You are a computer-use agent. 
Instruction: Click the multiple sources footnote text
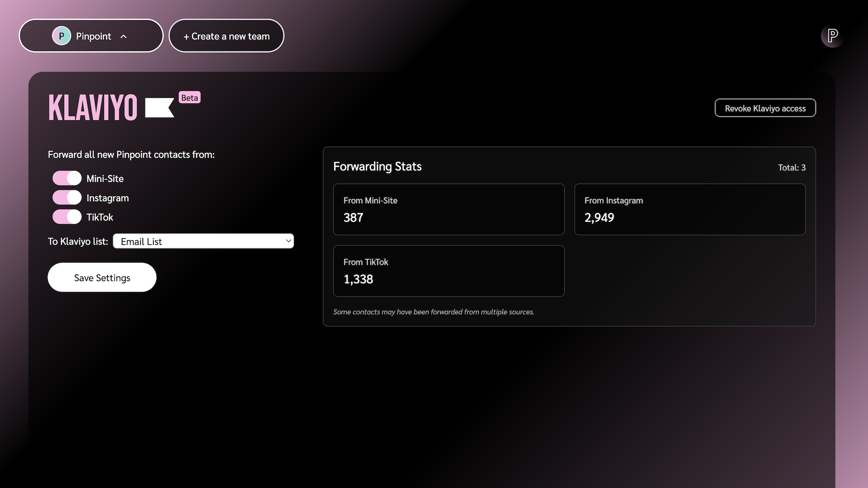[x=434, y=312]
